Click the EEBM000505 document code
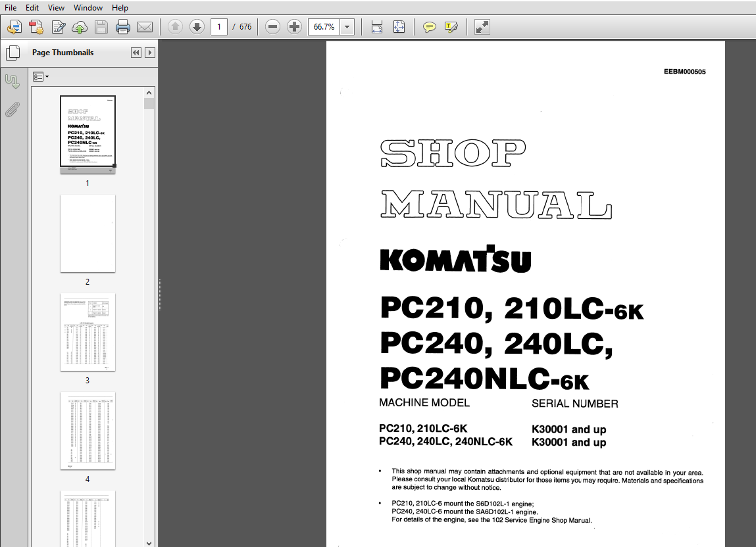The height and width of the screenshot is (547, 756). (685, 72)
